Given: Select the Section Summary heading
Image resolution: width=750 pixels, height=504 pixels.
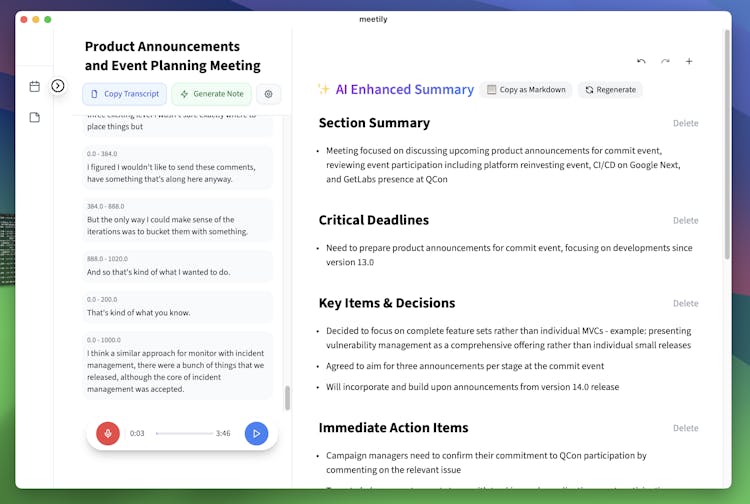Looking at the screenshot, I should (x=374, y=123).
